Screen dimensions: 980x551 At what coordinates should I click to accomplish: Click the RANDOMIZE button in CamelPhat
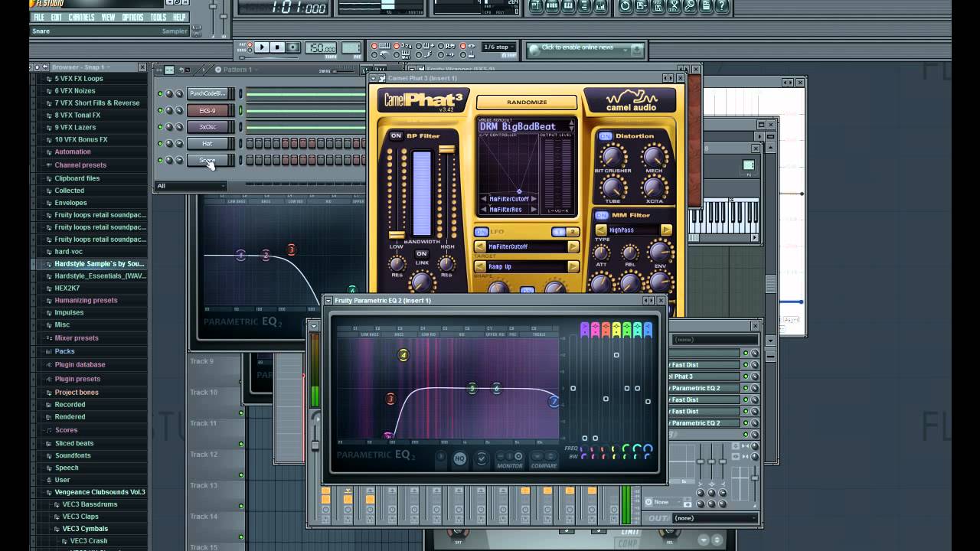point(527,102)
